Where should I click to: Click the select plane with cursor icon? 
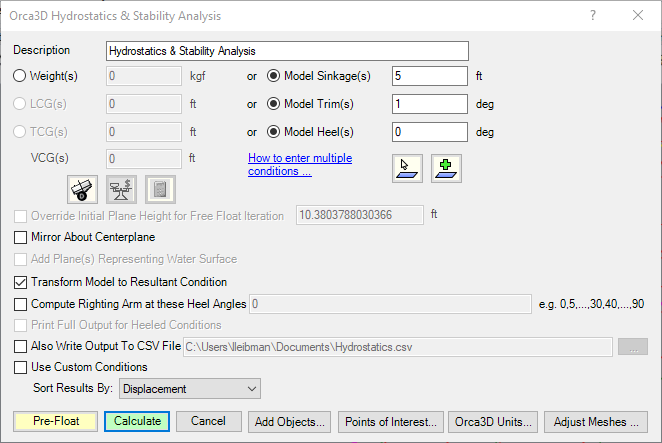click(407, 169)
